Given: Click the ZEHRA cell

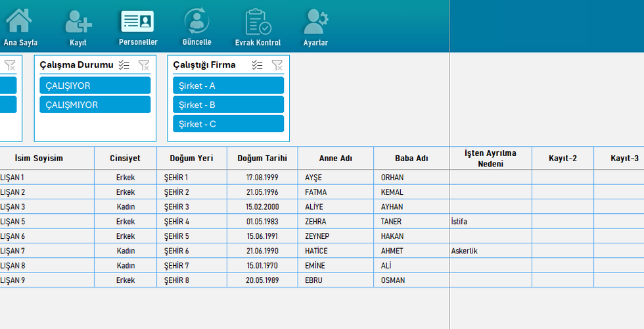Looking at the screenshot, I should tap(336, 221).
